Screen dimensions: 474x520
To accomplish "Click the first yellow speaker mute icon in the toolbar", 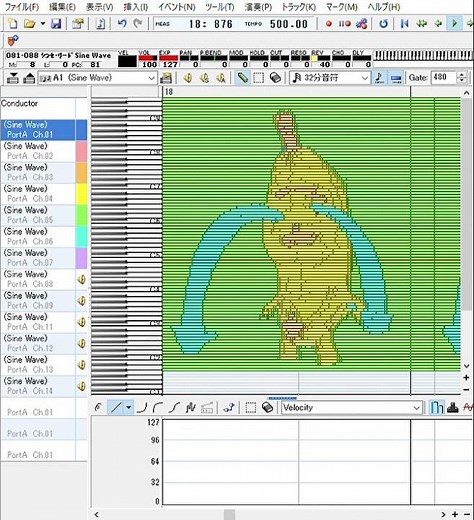I will [188, 78].
